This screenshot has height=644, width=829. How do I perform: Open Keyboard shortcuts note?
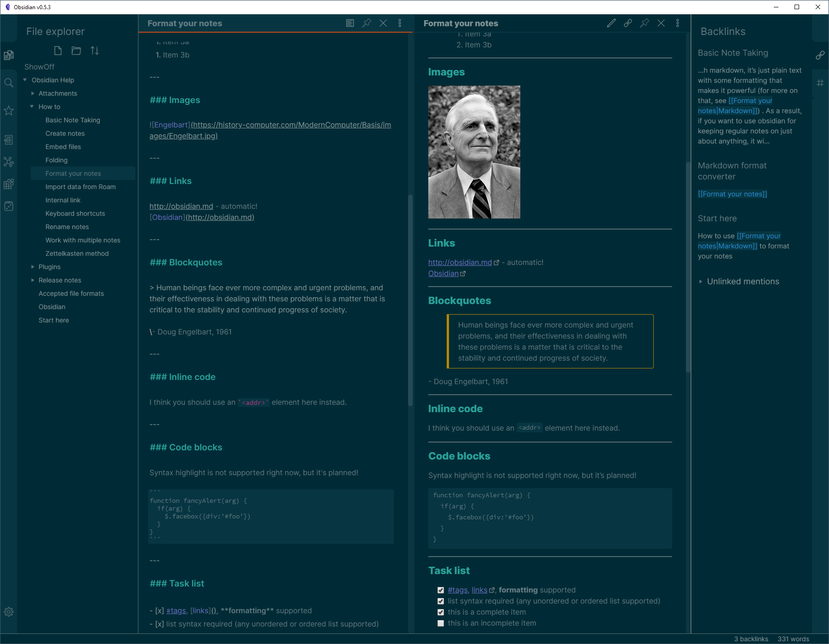click(75, 213)
